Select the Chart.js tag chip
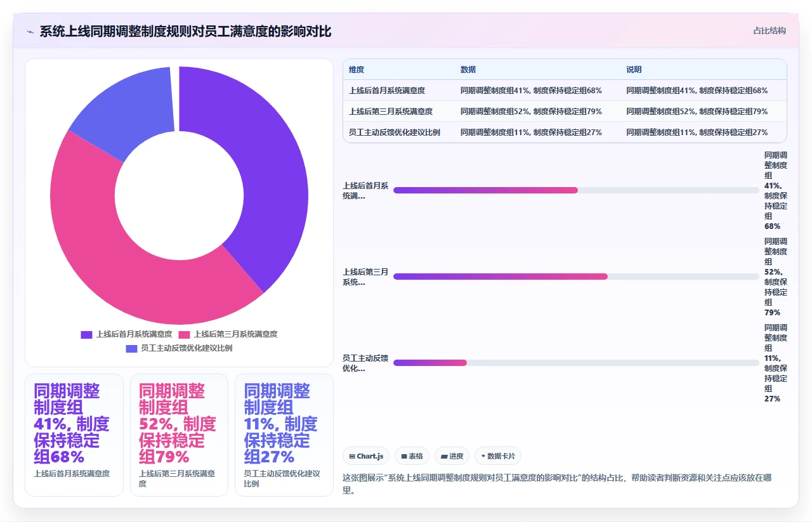Image resolution: width=812 pixels, height=522 pixels. [x=366, y=456]
